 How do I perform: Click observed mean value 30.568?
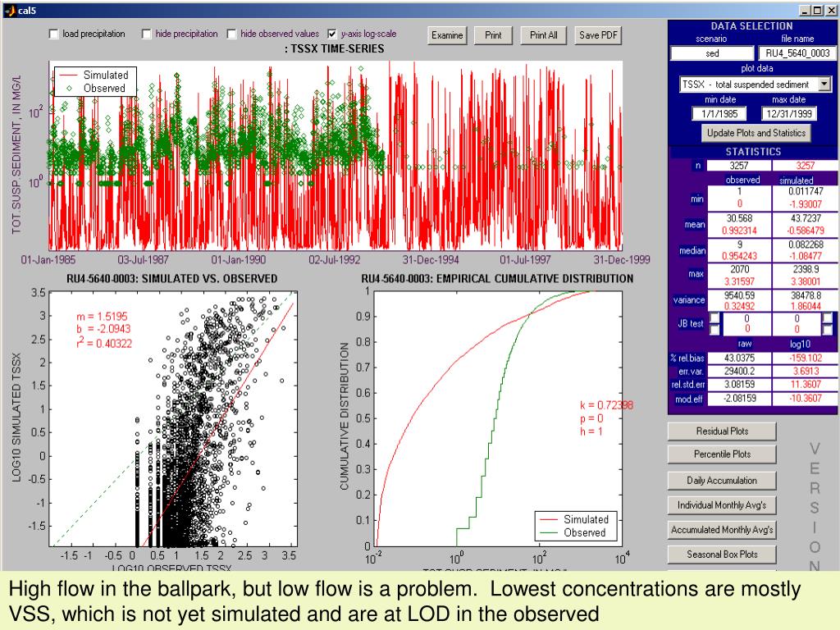click(x=739, y=218)
